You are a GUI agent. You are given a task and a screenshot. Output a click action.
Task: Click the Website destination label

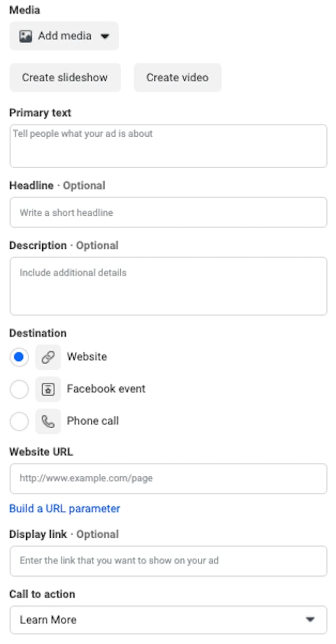pyautogui.click(x=87, y=357)
